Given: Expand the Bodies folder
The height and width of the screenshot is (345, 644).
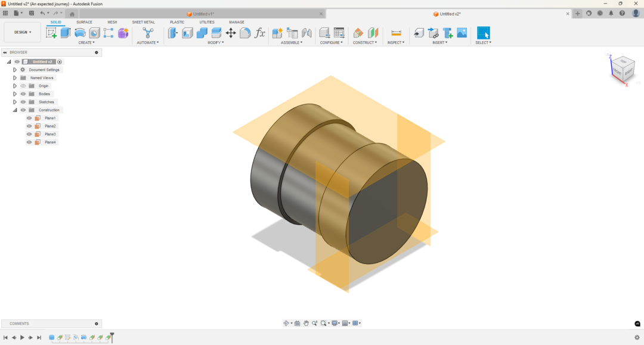Looking at the screenshot, I should 15,94.
